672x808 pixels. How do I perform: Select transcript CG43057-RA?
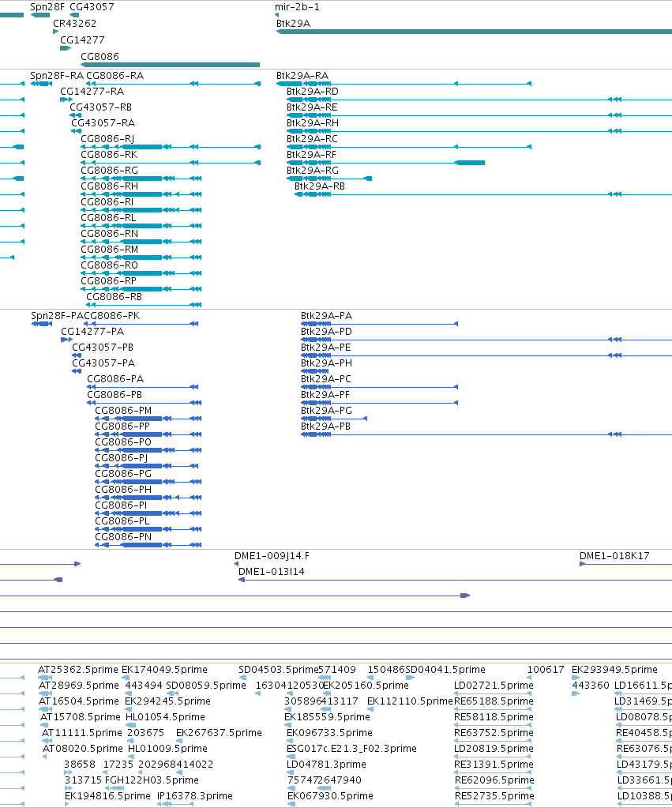[103, 123]
